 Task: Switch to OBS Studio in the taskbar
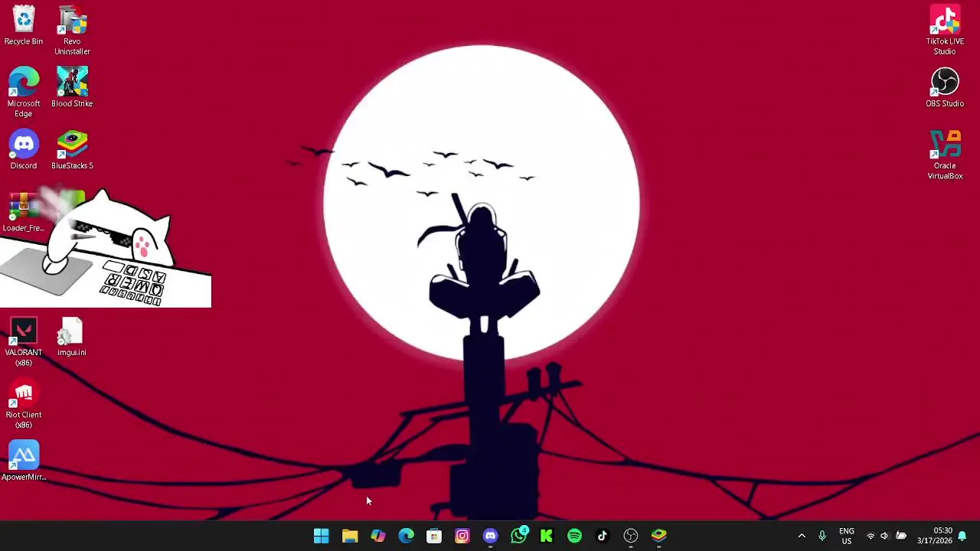pyautogui.click(x=631, y=536)
